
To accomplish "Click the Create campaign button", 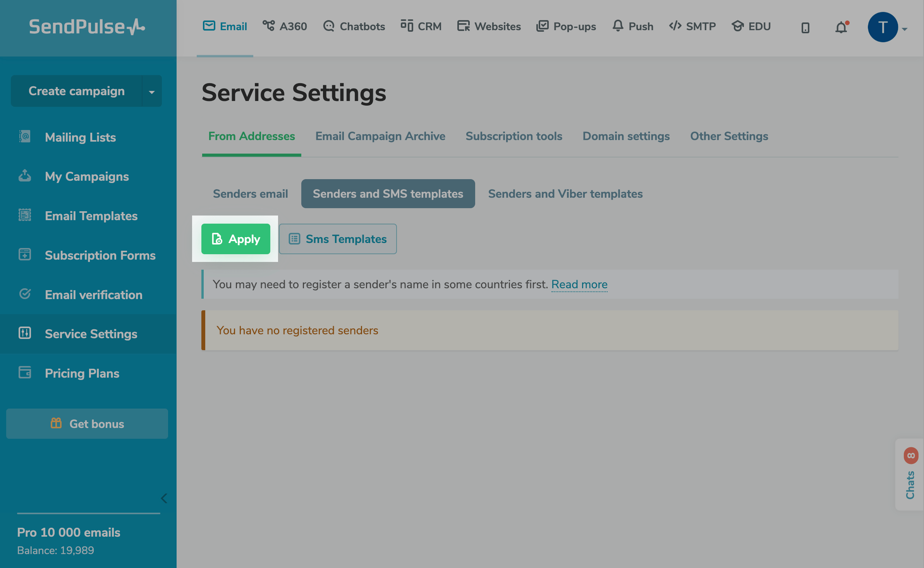I will pos(77,91).
